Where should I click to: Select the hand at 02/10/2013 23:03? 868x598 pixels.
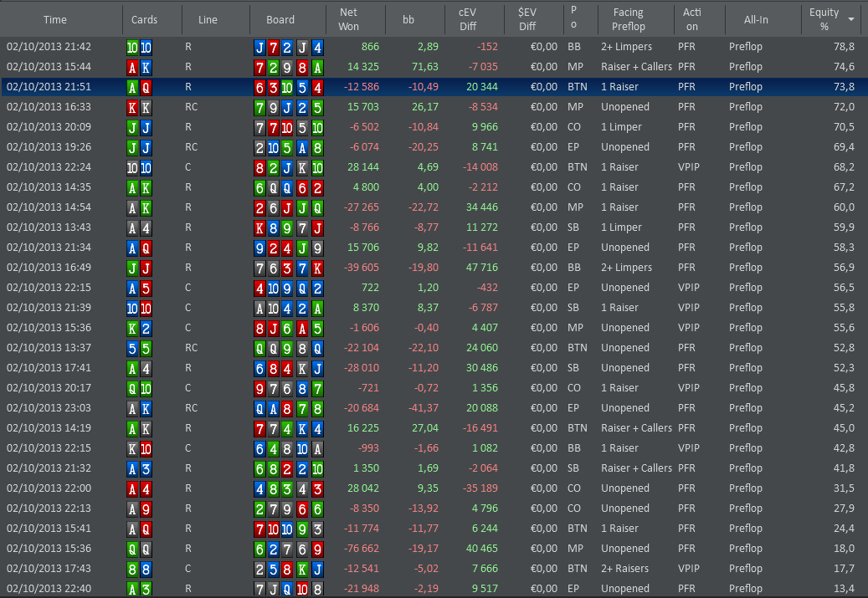point(434,407)
